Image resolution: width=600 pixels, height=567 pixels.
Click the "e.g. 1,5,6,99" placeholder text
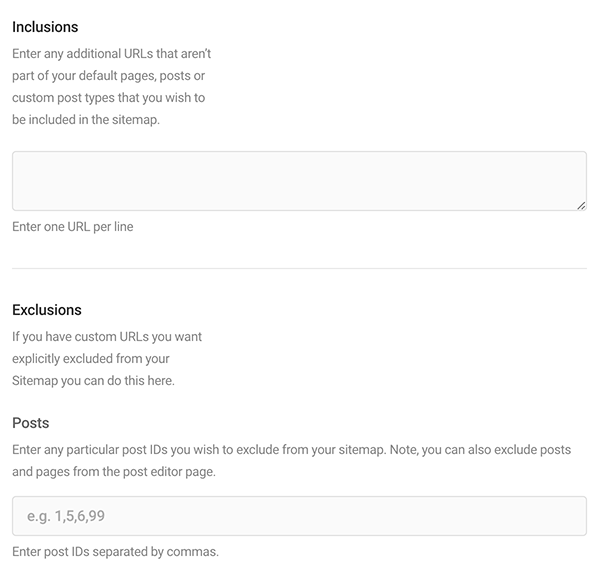point(65,516)
